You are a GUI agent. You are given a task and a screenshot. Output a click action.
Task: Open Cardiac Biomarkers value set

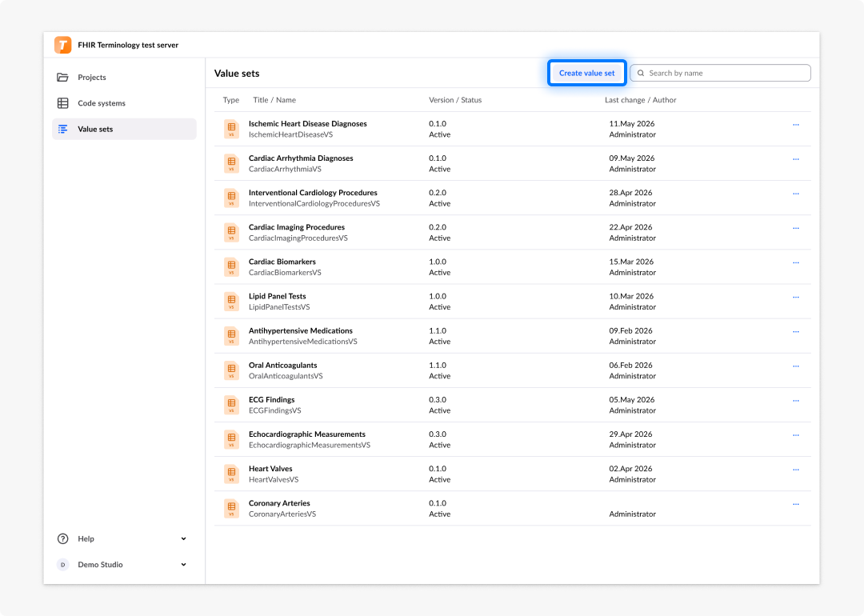(x=282, y=262)
